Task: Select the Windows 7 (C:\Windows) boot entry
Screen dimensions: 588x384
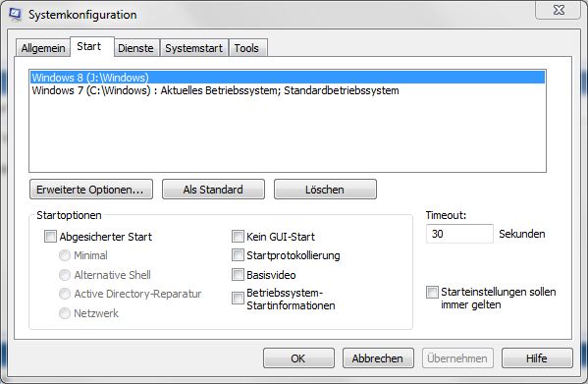Action: click(x=288, y=90)
